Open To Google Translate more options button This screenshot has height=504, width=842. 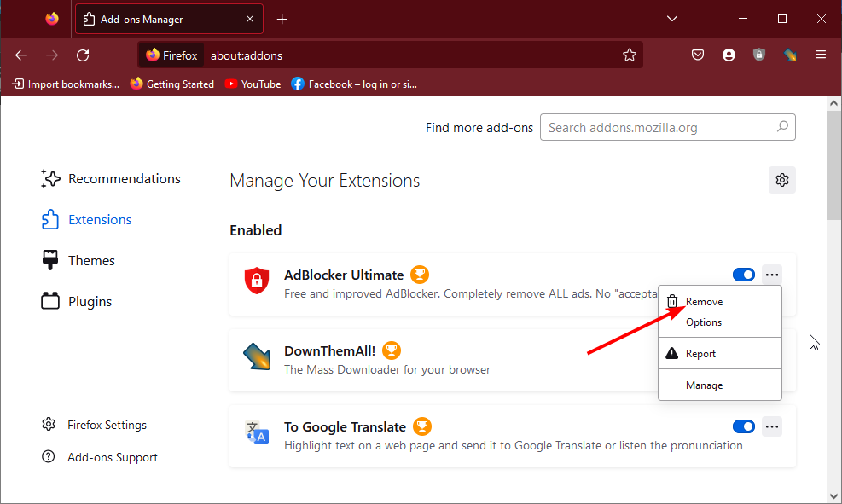coord(772,426)
